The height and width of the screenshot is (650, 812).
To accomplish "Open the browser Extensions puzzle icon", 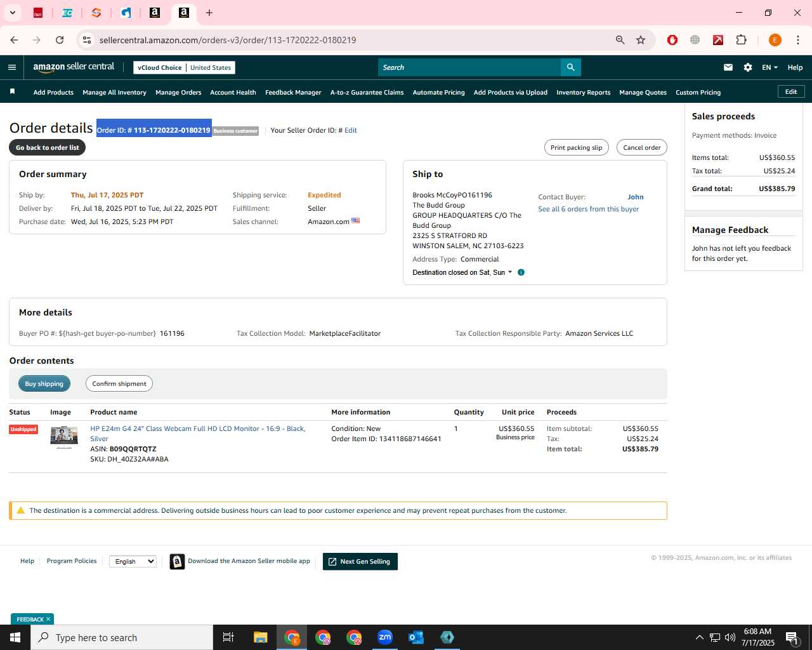I will pos(741,40).
